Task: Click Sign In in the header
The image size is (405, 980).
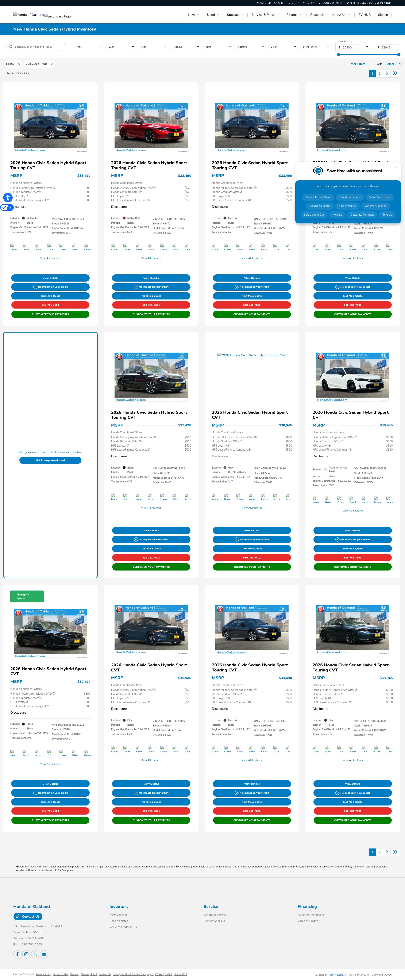Action: pos(383,15)
